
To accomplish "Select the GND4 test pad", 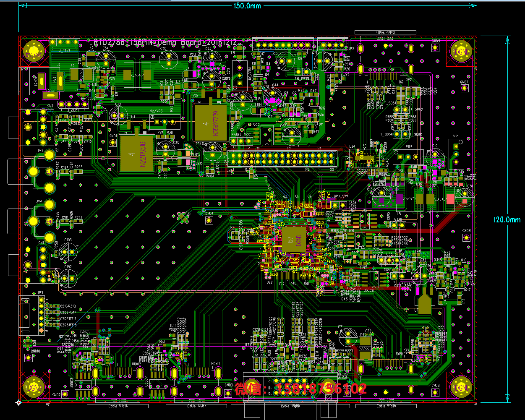I will pyautogui.click(x=208, y=220).
